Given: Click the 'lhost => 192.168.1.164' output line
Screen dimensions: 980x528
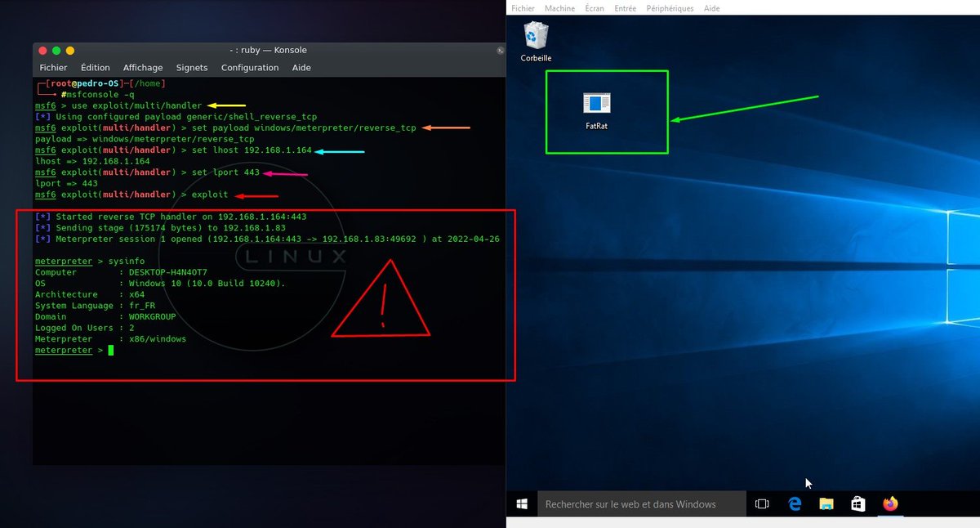Looking at the screenshot, I should pos(92,162).
